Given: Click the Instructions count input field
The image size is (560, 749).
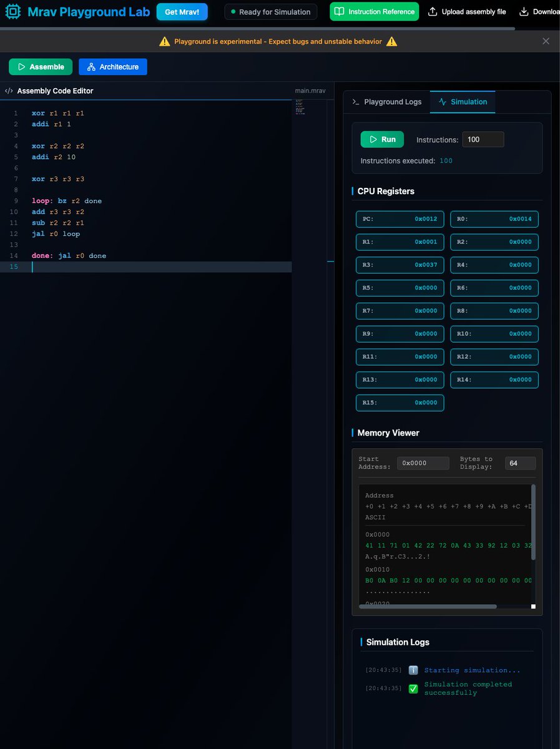Looking at the screenshot, I should [x=483, y=139].
